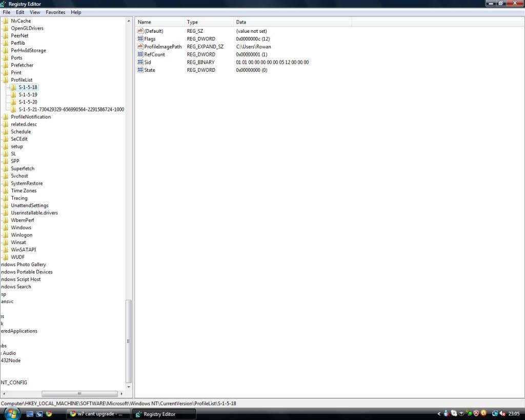Image resolution: width=525 pixels, height=420 pixels.
Task: Select the WinSATAPI key
Action: click(x=24, y=250)
